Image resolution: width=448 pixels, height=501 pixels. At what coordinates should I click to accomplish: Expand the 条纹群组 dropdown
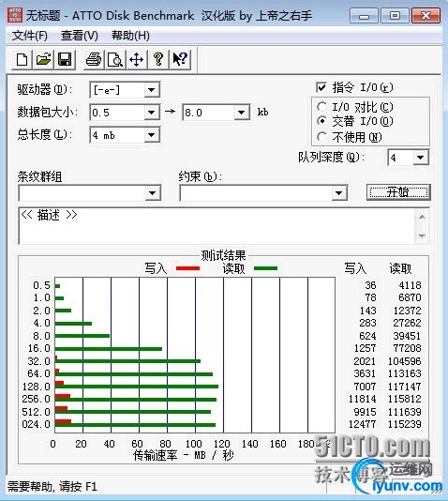152,193
